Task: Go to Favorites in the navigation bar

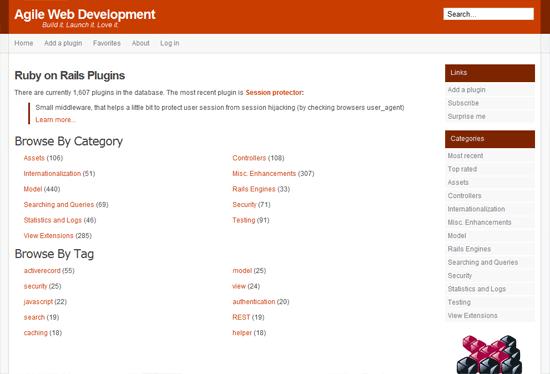Action: click(107, 43)
